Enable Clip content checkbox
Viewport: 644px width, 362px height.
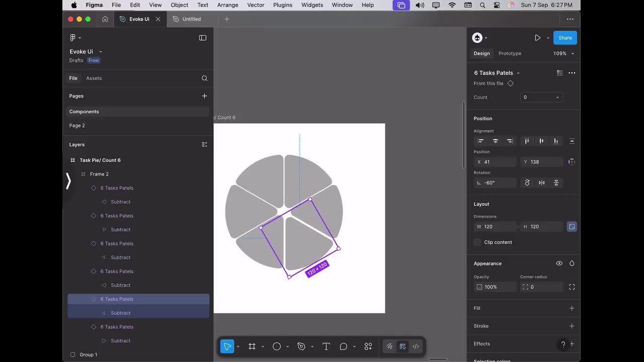pyautogui.click(x=477, y=242)
